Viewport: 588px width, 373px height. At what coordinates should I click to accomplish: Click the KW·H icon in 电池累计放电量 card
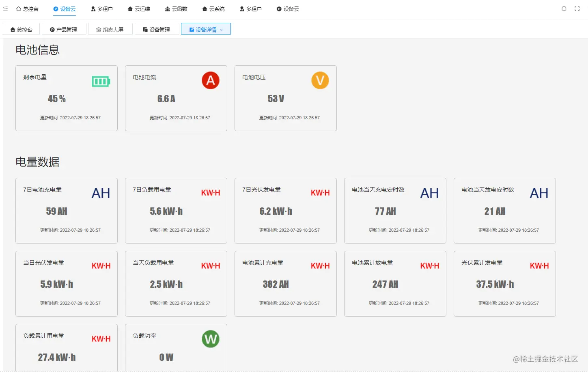(x=430, y=266)
